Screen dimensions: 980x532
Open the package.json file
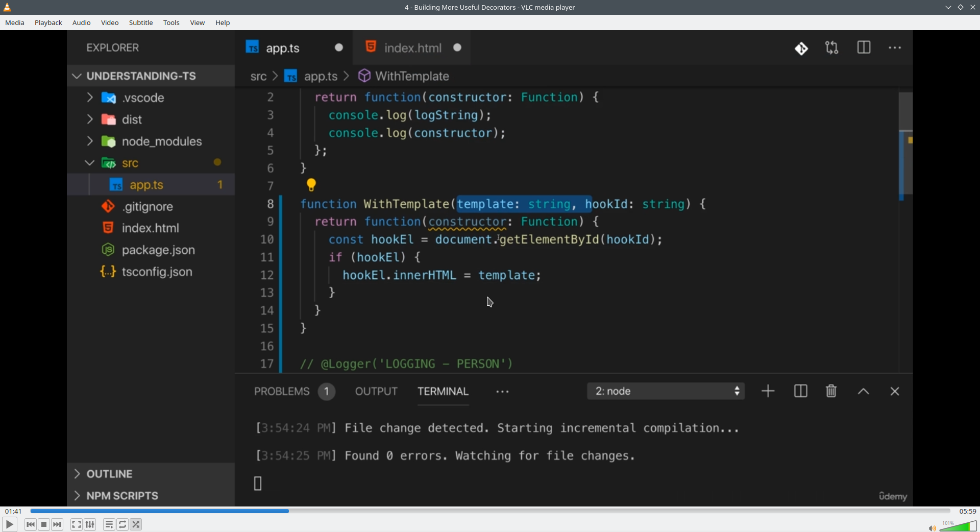point(151,250)
